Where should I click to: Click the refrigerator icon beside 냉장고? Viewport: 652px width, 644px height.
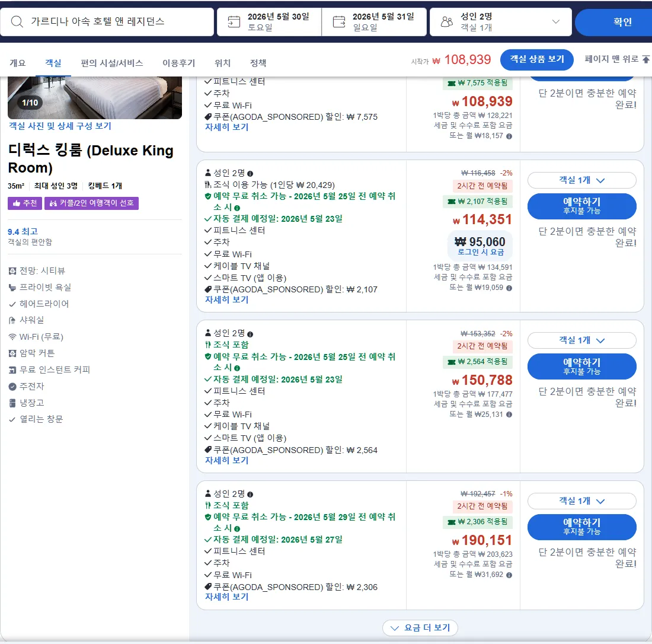pyautogui.click(x=12, y=403)
